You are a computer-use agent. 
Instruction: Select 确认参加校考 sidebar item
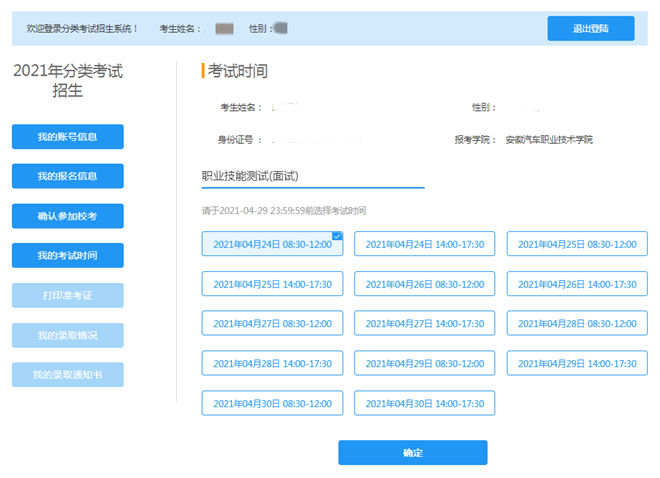(x=67, y=216)
